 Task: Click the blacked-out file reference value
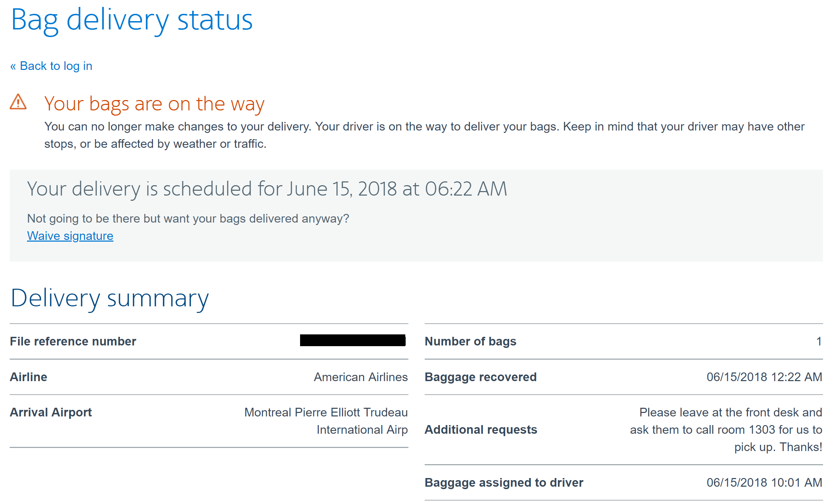pyautogui.click(x=352, y=340)
